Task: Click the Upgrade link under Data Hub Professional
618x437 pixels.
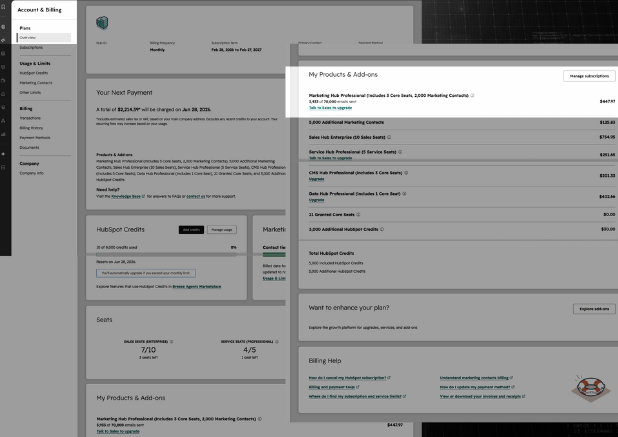Action: pyautogui.click(x=316, y=200)
